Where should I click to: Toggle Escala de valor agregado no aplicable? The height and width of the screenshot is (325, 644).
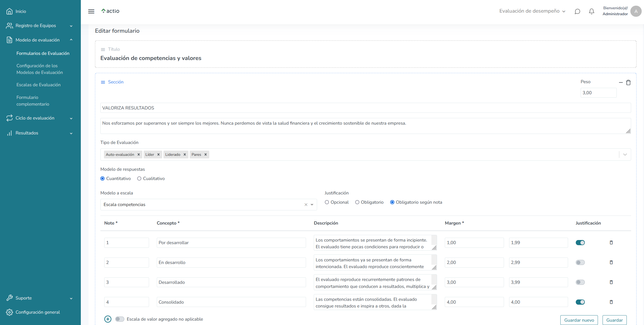coord(120,319)
